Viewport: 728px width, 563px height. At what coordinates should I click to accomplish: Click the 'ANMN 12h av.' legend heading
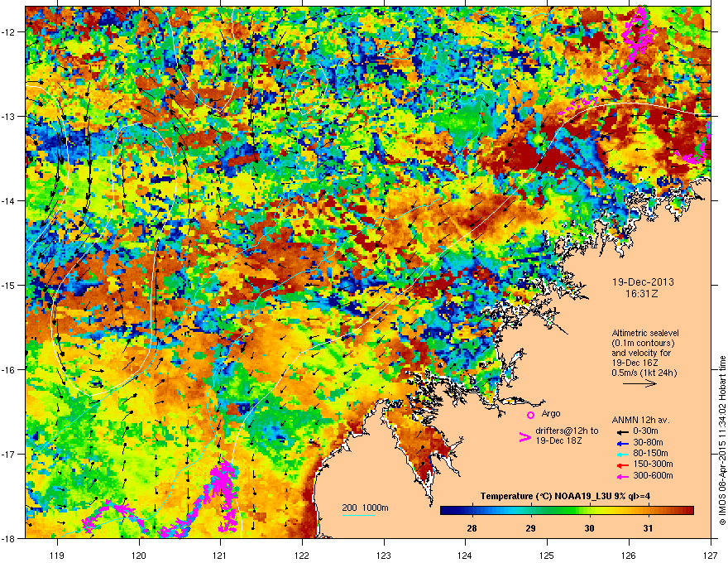coord(640,420)
